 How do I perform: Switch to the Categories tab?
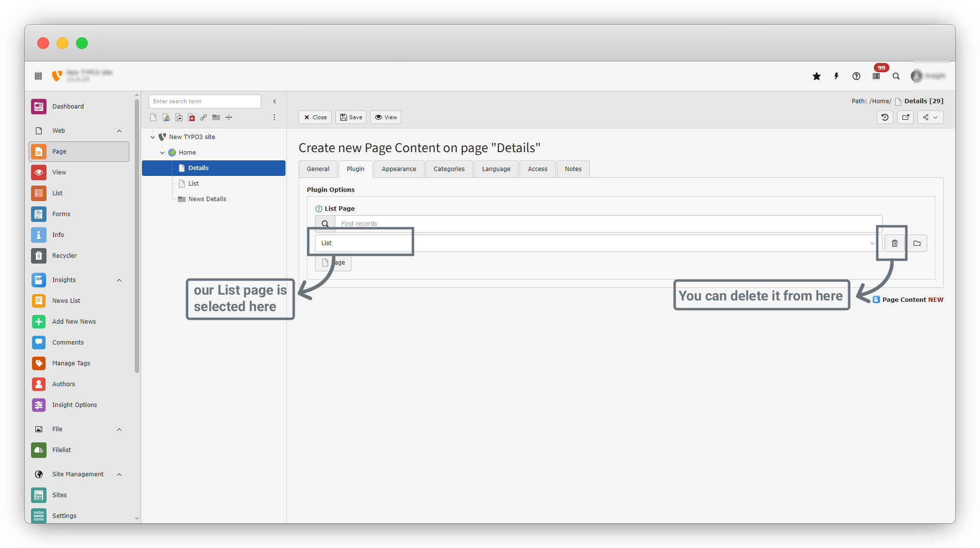(x=449, y=169)
